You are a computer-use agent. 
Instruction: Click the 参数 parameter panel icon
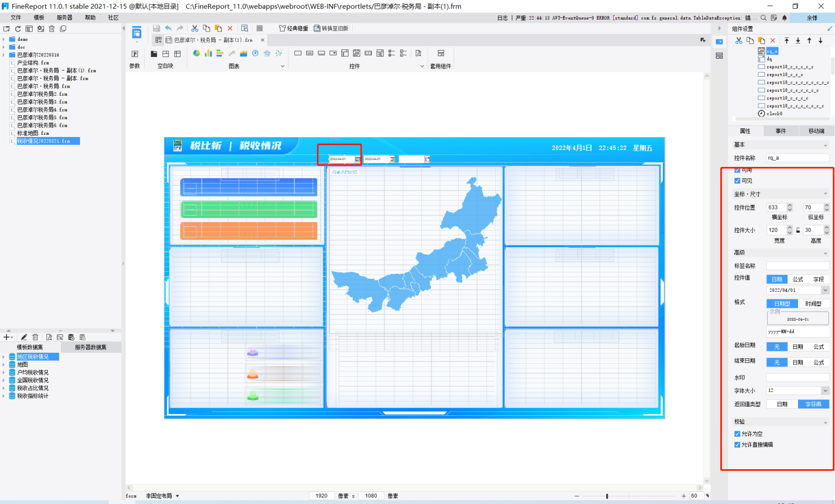tap(135, 54)
